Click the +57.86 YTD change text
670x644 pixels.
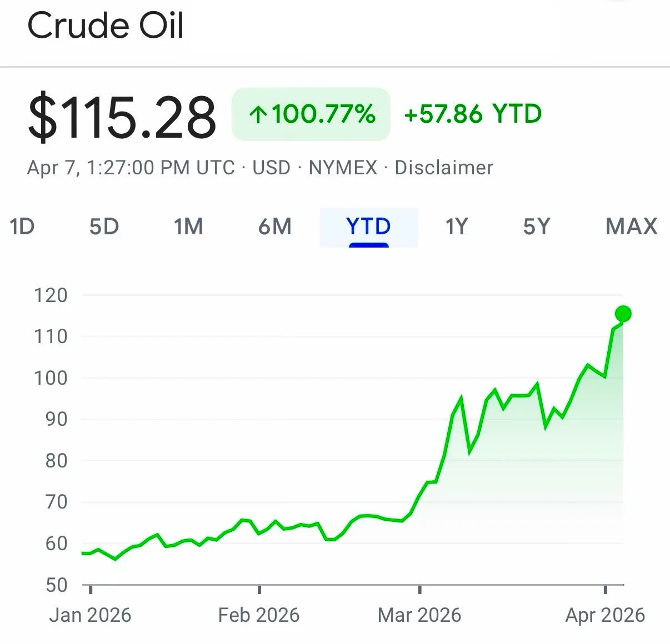pyautogui.click(x=473, y=114)
